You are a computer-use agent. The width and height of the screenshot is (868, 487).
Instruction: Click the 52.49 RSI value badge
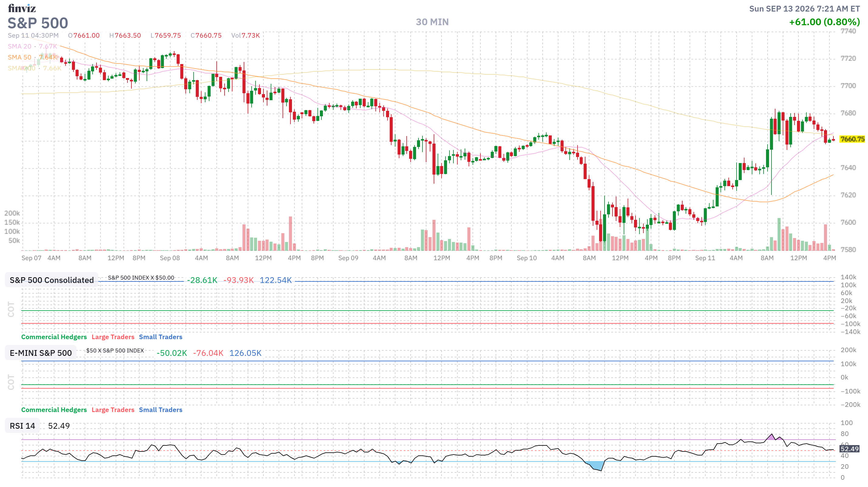(849, 448)
